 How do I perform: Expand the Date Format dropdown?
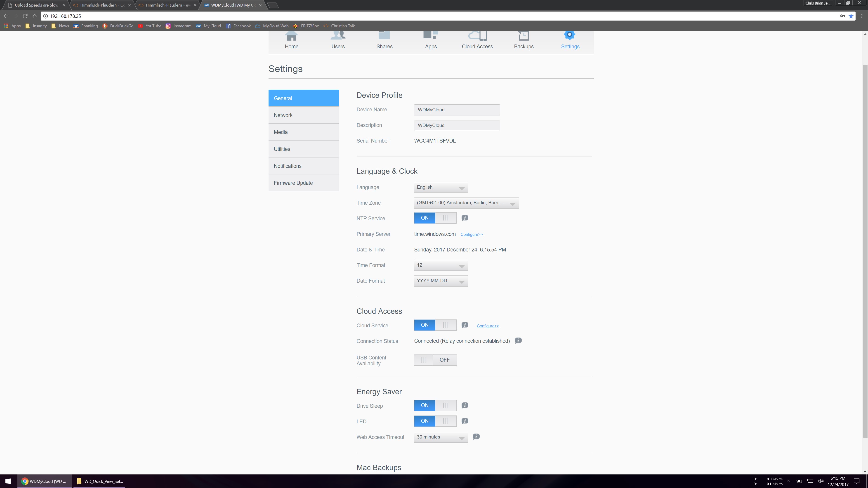point(440,281)
